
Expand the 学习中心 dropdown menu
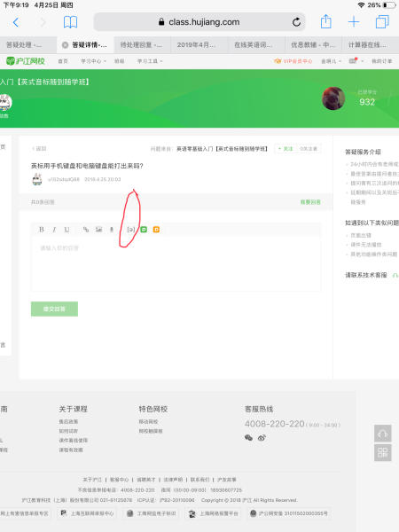click(93, 61)
